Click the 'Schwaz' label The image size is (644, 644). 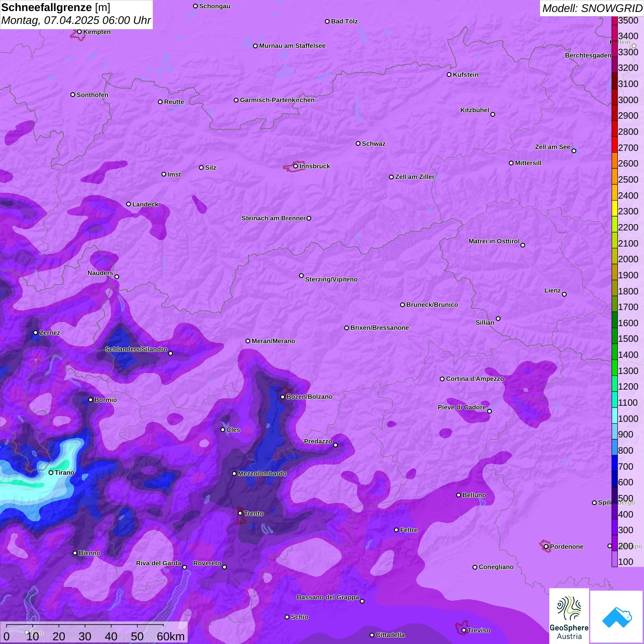[374, 144]
